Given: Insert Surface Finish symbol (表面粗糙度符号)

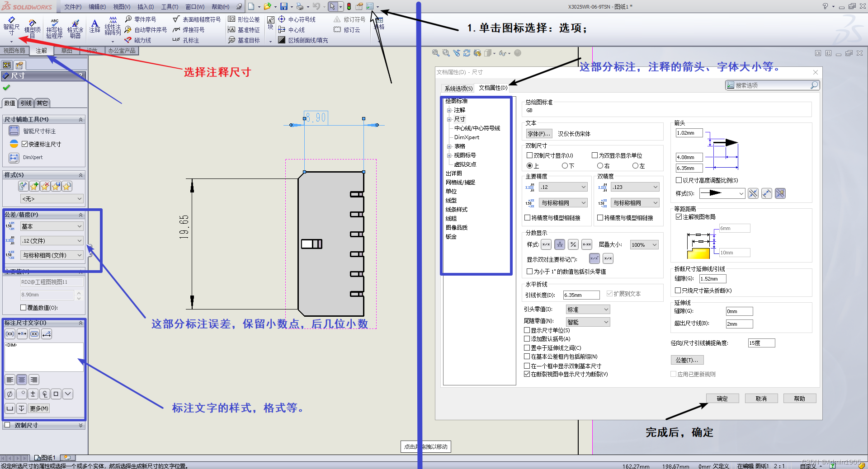Looking at the screenshot, I should click(197, 19).
